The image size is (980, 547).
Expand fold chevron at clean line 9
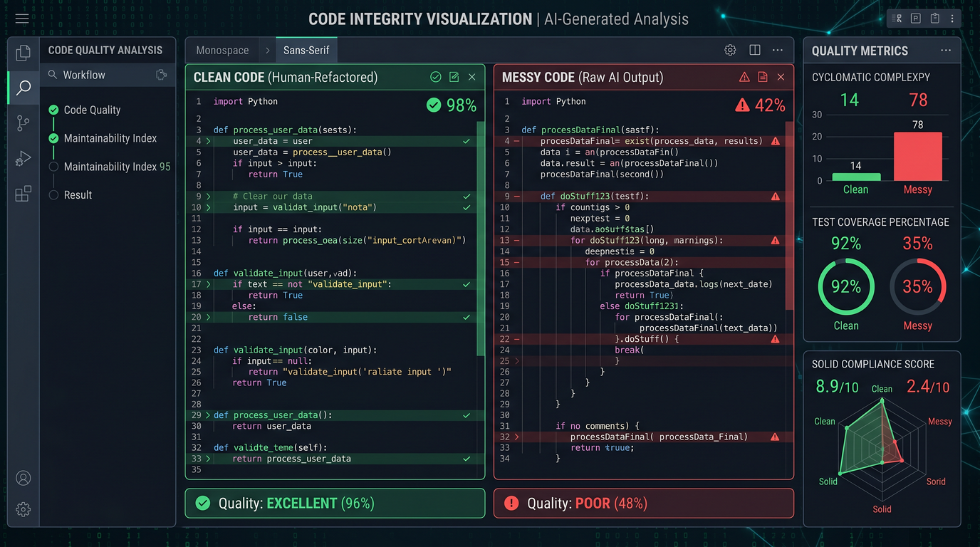tap(208, 196)
